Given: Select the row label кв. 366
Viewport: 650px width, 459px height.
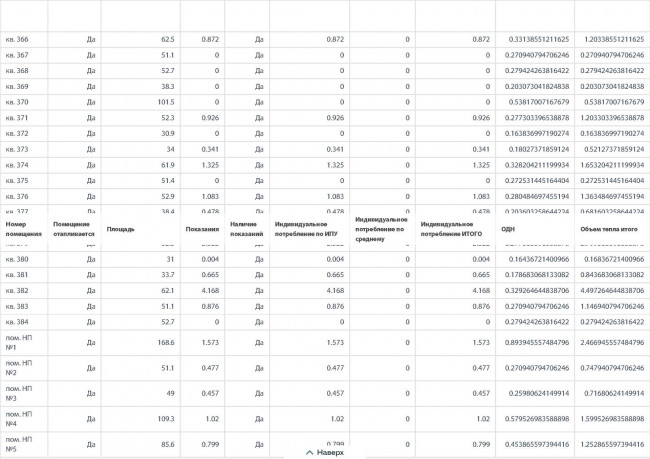Looking at the screenshot, I should pyautogui.click(x=17, y=39).
